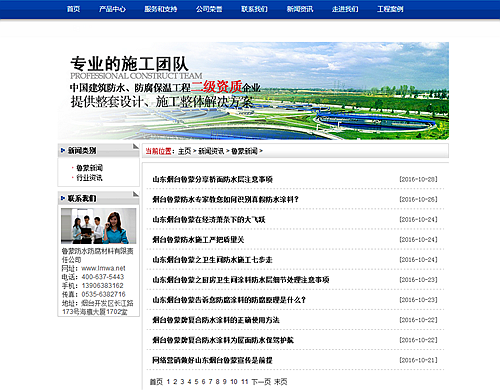Select 公司荣誉 in the top menu

pos(209,9)
